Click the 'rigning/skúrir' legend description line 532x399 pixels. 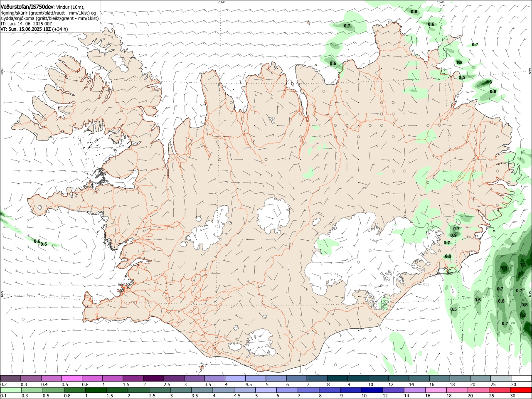(48, 13)
